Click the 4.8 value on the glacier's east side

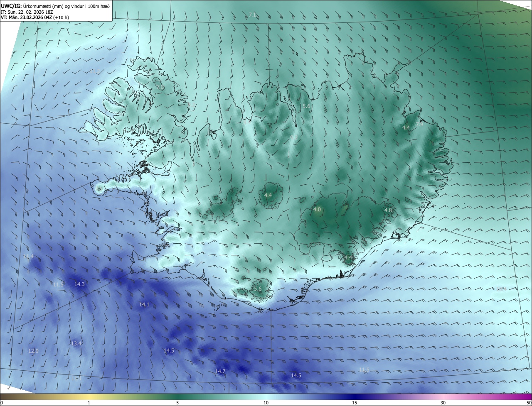pos(388,210)
